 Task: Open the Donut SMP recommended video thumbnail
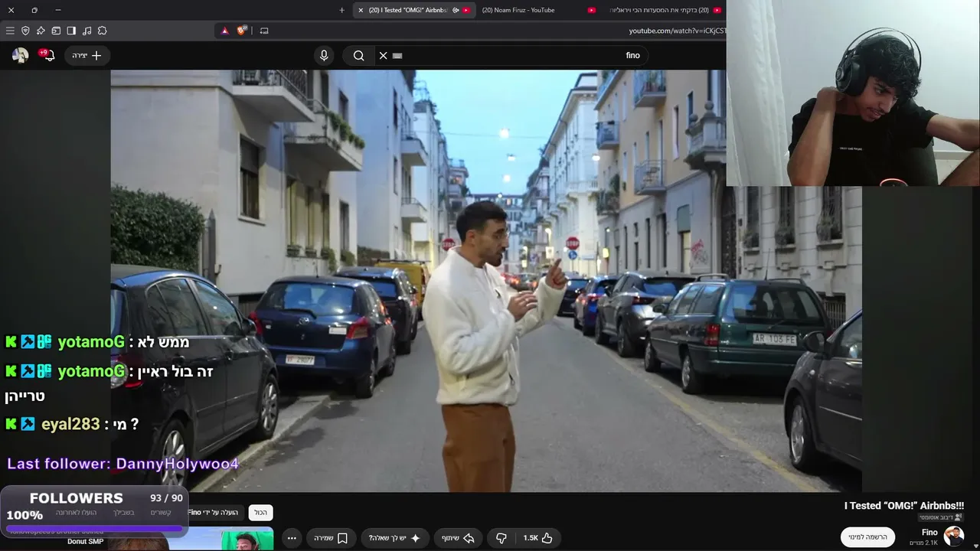(191, 539)
